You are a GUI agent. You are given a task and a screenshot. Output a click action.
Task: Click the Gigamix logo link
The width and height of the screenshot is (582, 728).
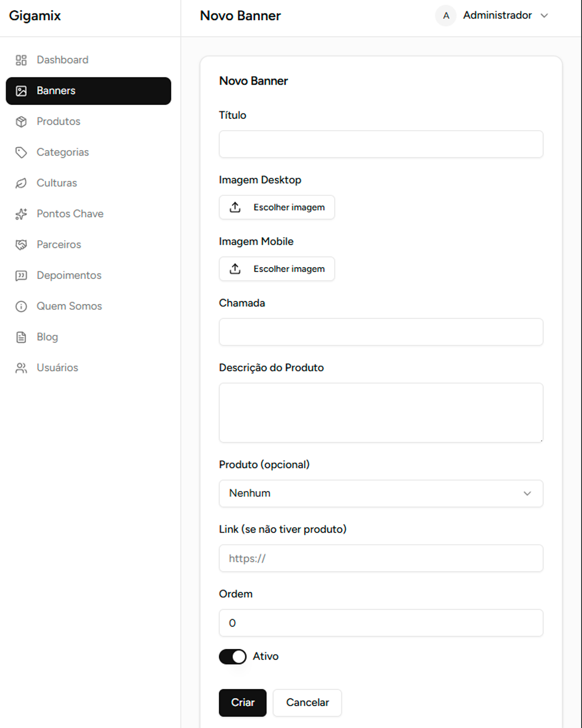click(x=35, y=16)
